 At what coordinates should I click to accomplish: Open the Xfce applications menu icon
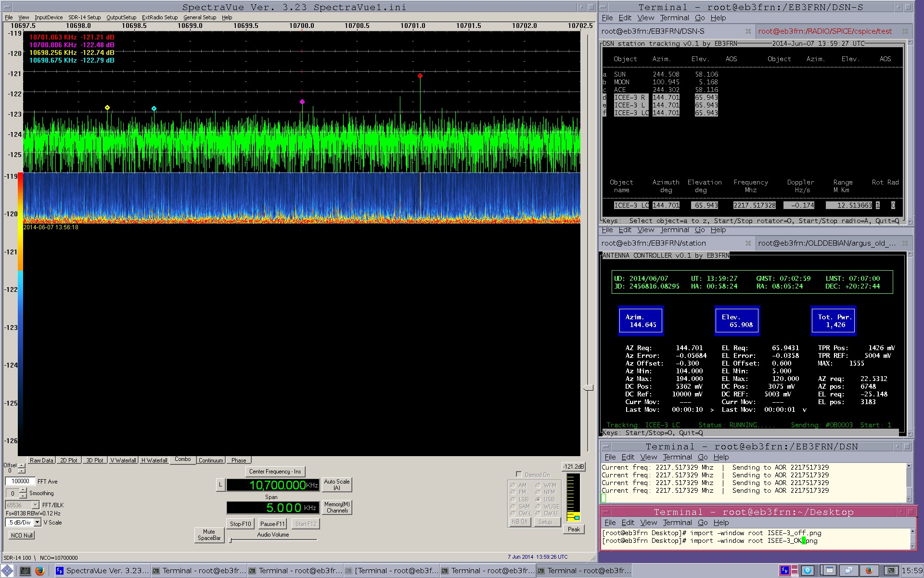[x=7, y=571]
